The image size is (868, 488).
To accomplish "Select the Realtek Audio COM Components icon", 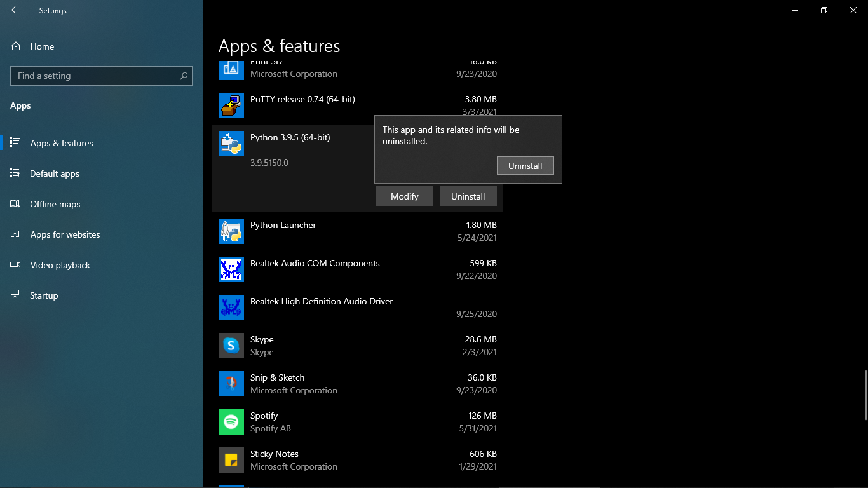I will click(x=231, y=269).
